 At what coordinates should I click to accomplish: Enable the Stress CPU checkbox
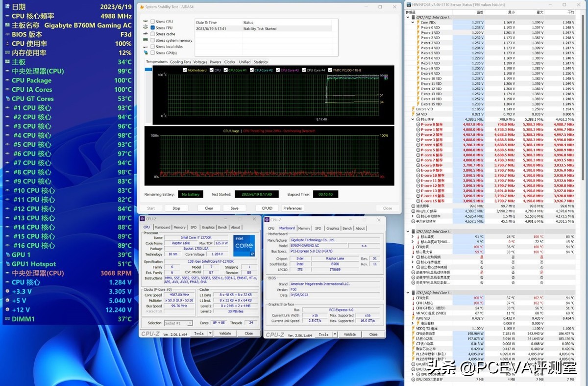tap(152, 22)
